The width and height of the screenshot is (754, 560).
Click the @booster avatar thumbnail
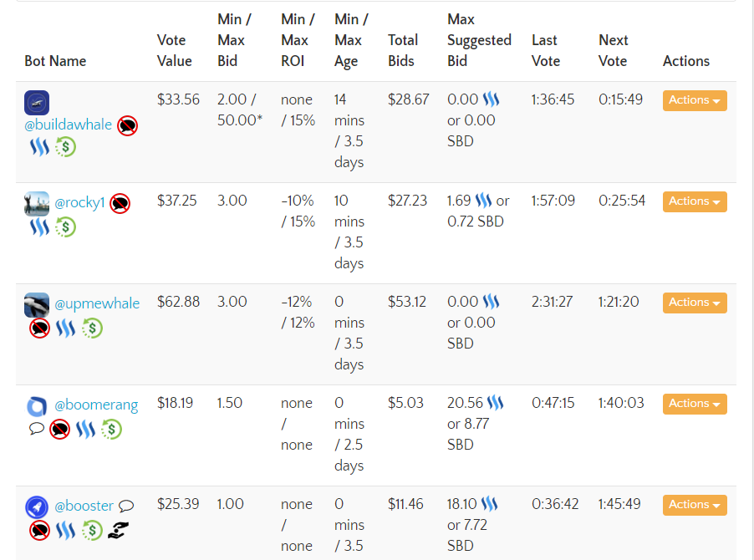[37, 507]
